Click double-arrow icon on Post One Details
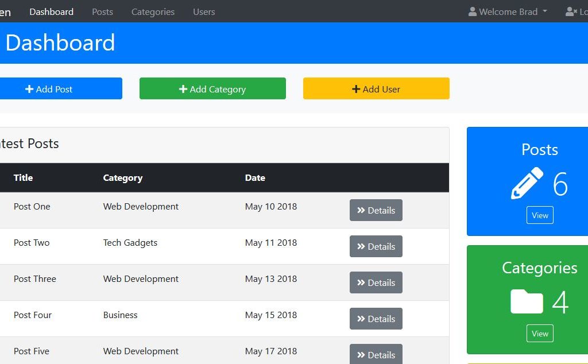This screenshot has width=588, height=364. pyautogui.click(x=361, y=210)
